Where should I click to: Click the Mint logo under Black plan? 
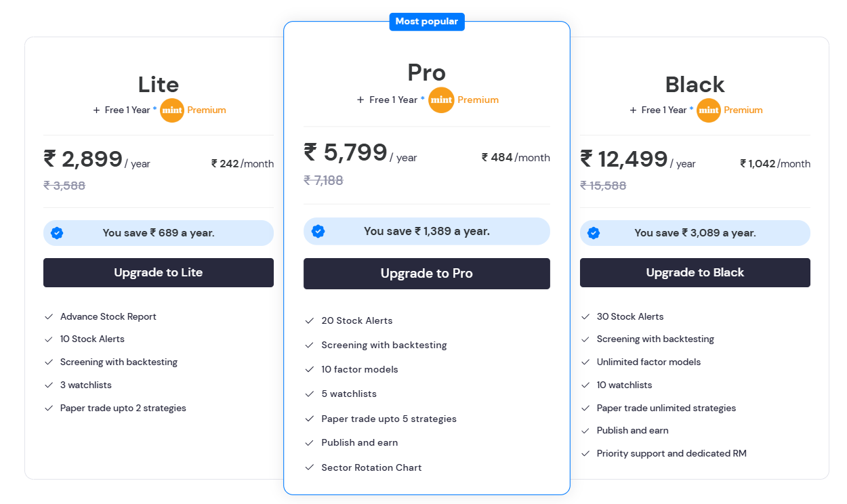coord(709,110)
